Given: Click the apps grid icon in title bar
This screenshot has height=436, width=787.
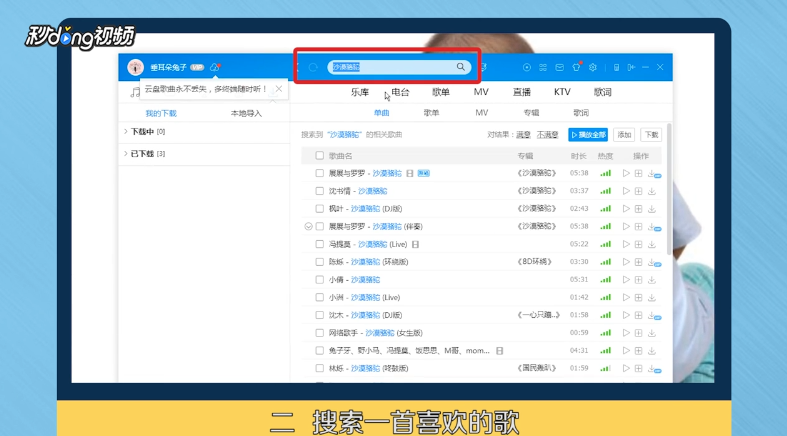Looking at the screenshot, I should [543, 67].
